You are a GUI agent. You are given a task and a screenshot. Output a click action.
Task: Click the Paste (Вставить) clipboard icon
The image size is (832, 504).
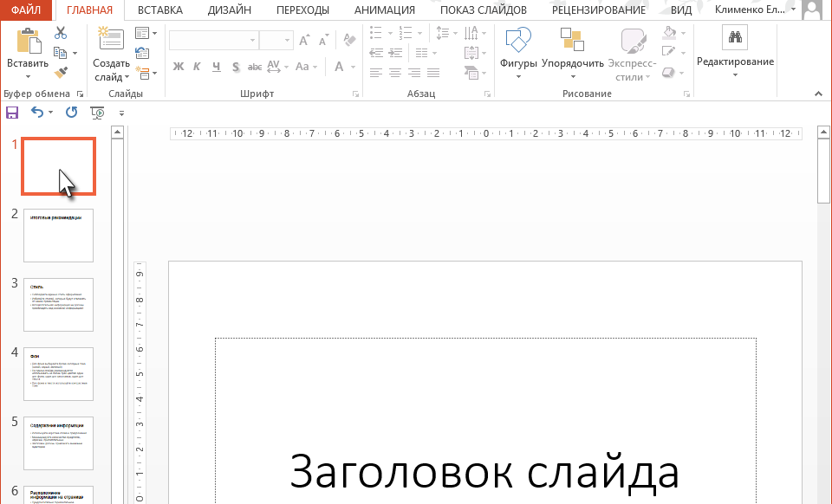pyautogui.click(x=29, y=42)
